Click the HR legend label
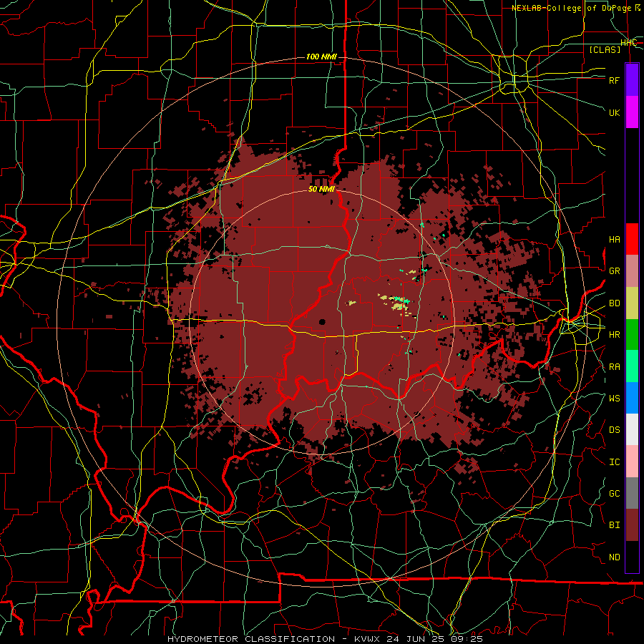Viewport: 644px width, 644px height. (614, 335)
